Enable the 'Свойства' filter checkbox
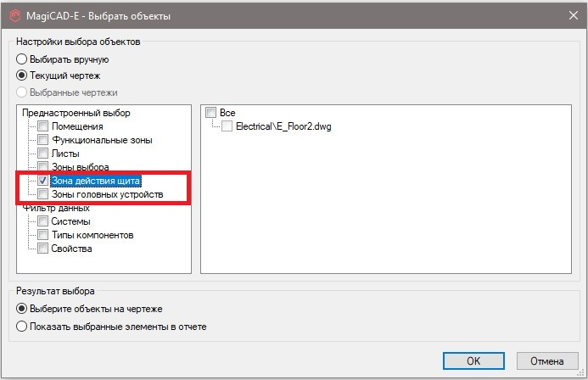 click(x=43, y=249)
